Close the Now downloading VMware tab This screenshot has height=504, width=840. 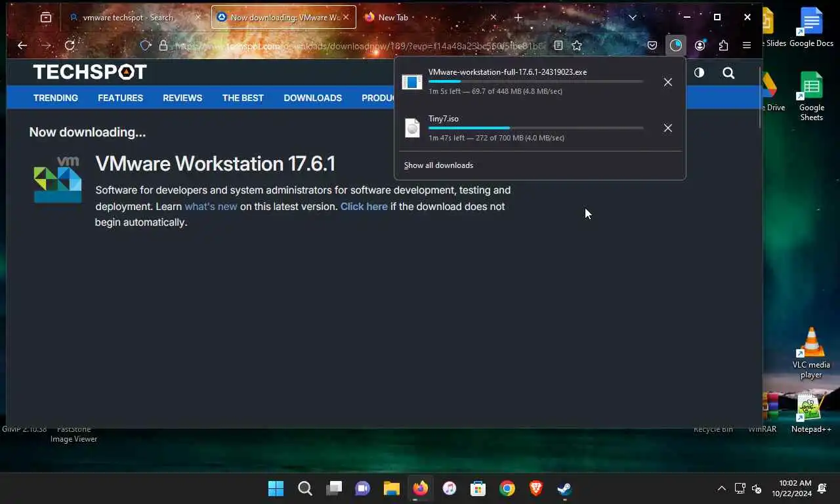pyautogui.click(x=345, y=18)
